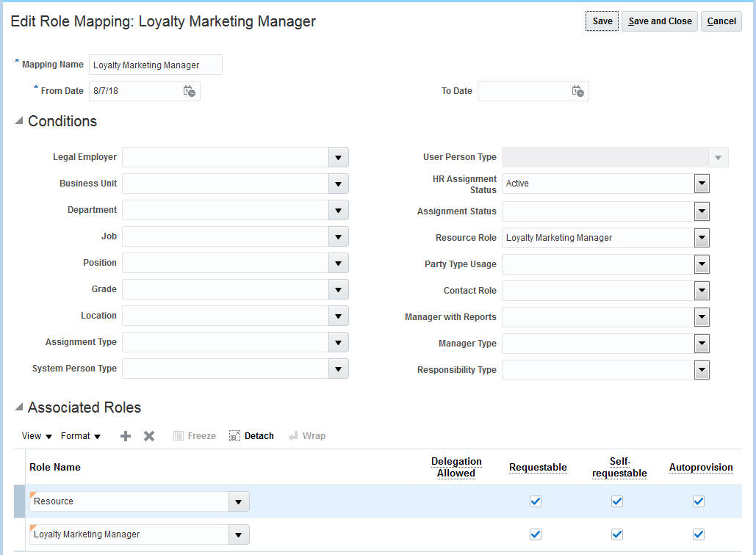Image resolution: width=756 pixels, height=555 pixels.
Task: Click the Wrap text icon
Action: [x=293, y=436]
